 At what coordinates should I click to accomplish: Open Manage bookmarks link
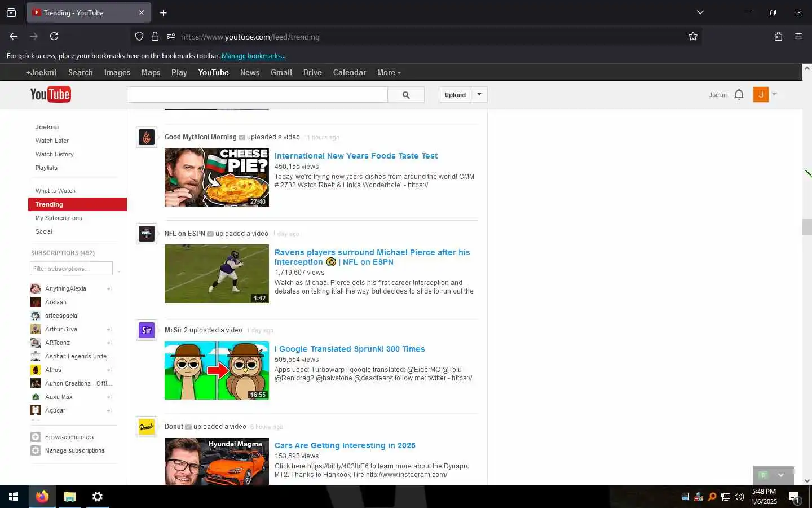click(x=253, y=56)
